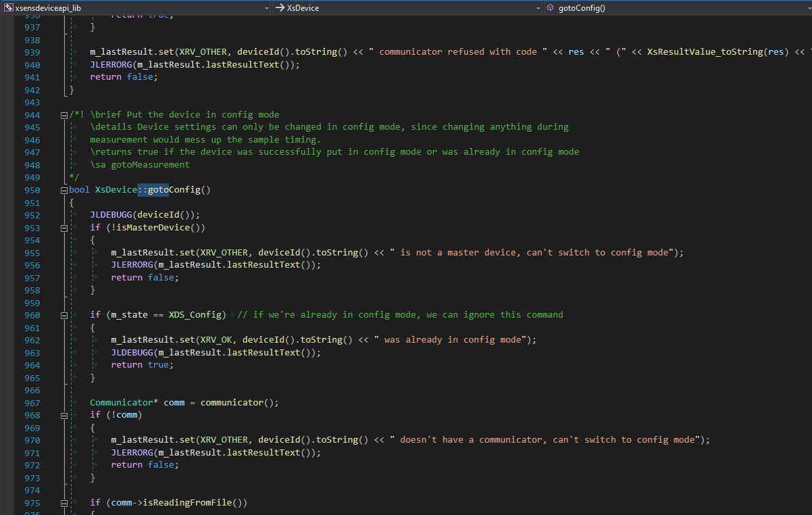Screen dimensions: 812x515
Task: Fold the if (m_state == XDS_Config) block
Action: 64,315
